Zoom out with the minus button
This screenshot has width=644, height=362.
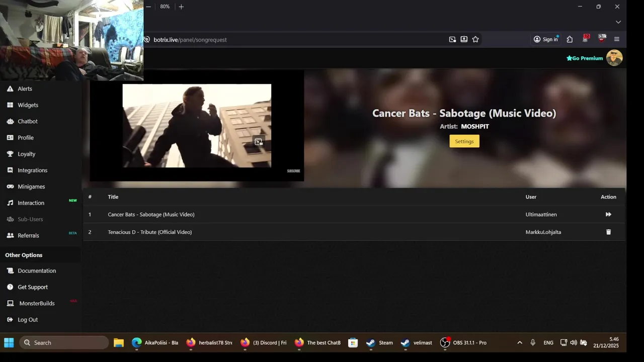[148, 7]
